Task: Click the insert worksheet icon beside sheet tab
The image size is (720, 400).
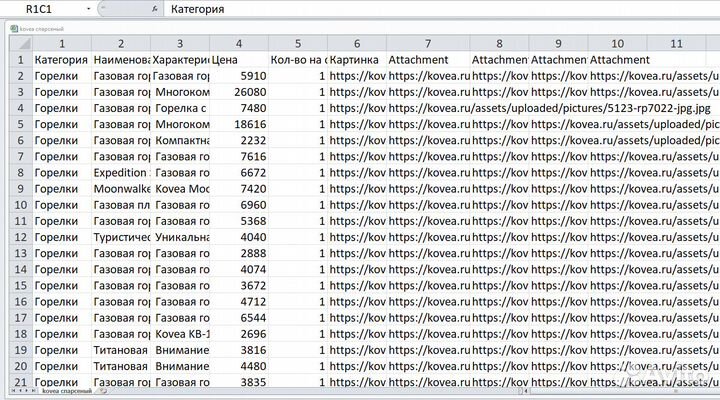Action: point(104,391)
